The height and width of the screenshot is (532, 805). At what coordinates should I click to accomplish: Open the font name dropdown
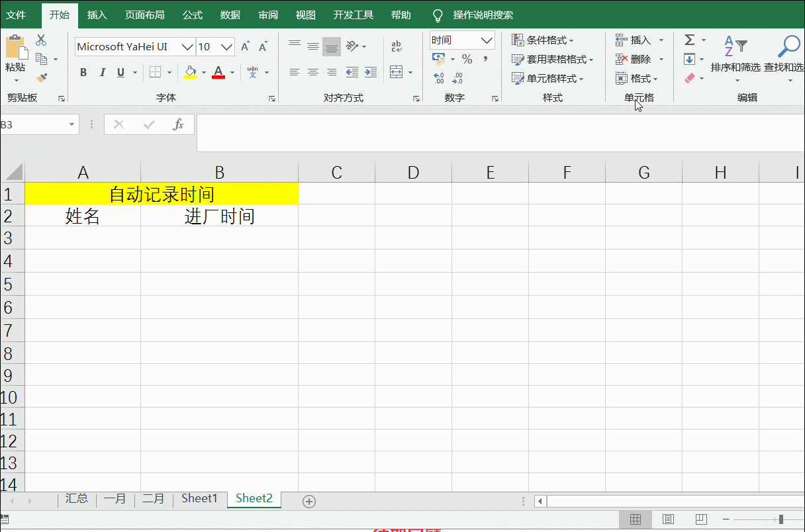coord(187,47)
